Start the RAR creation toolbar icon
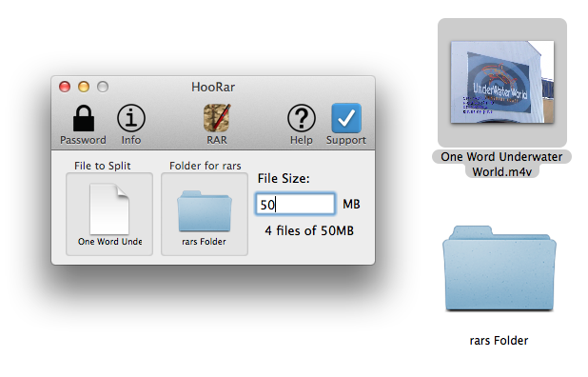 coord(217,118)
